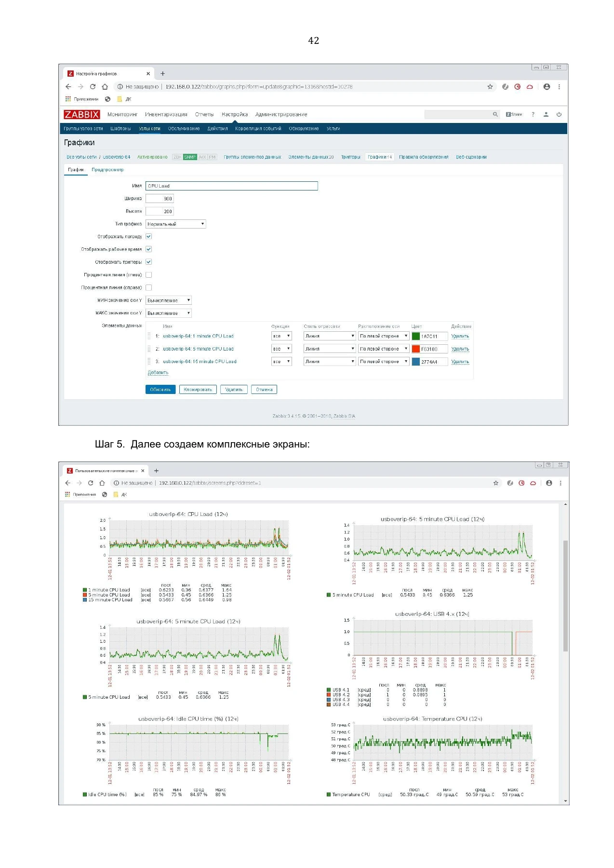Click the Приложения apps icon in the screens.php window
The height and width of the screenshot is (868, 614).
click(68, 494)
